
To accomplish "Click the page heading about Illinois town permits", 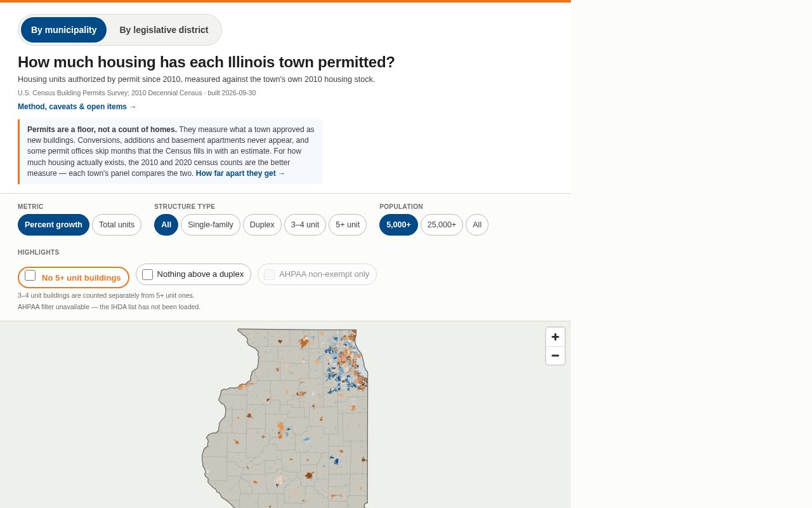I will tap(206, 62).
